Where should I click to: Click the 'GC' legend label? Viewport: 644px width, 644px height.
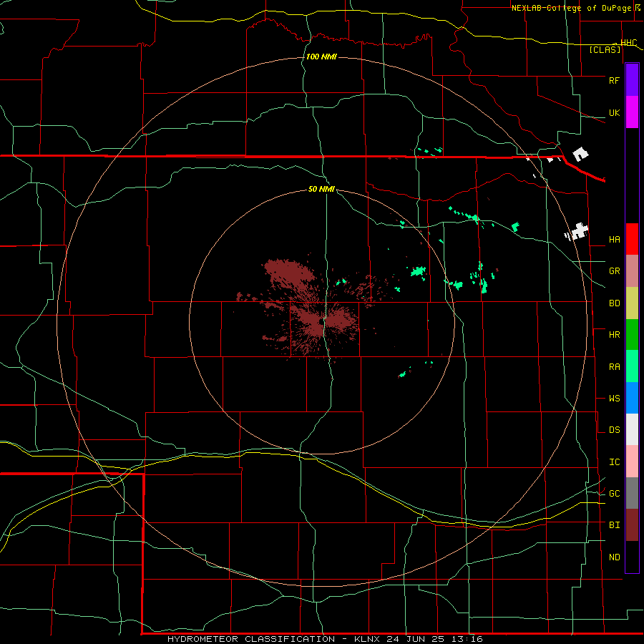pyautogui.click(x=614, y=494)
